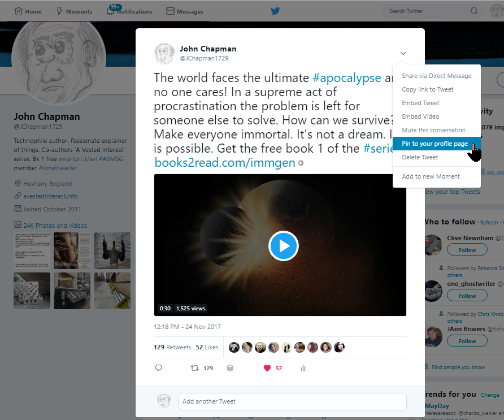Viewport: 504px width, 420px height.
Task: Open the tweet options caret dropdown
Action: tap(403, 53)
